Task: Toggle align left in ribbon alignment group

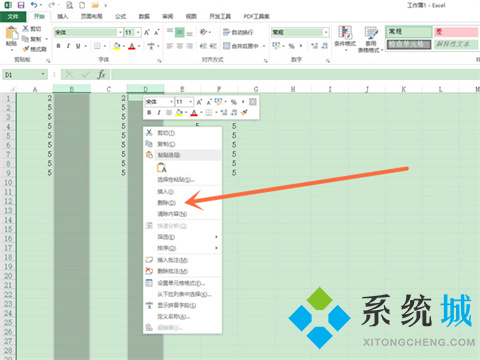Action: (x=170, y=46)
